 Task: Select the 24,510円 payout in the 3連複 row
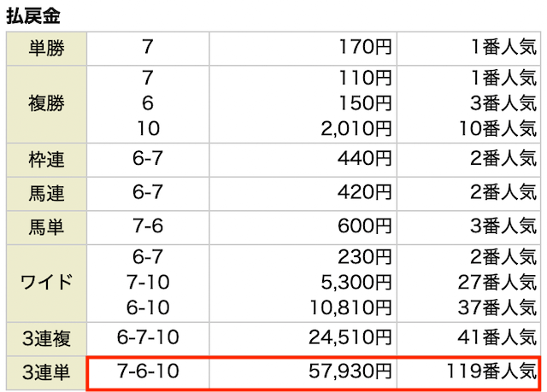pos(350,337)
